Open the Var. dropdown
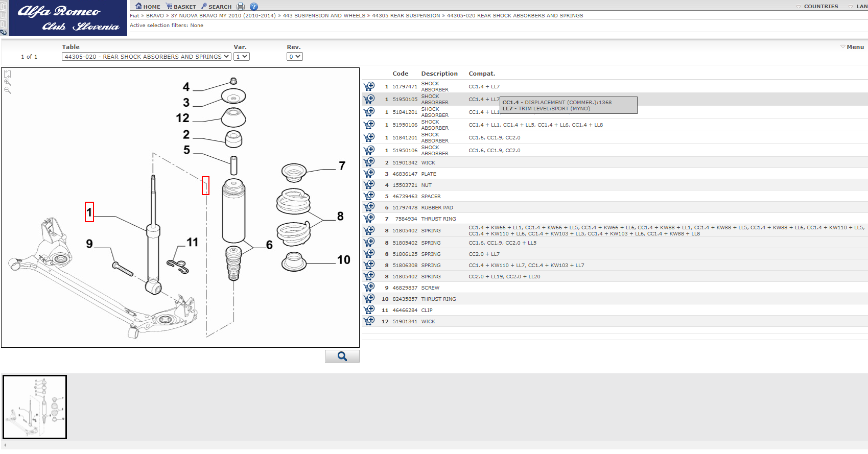 [242, 57]
